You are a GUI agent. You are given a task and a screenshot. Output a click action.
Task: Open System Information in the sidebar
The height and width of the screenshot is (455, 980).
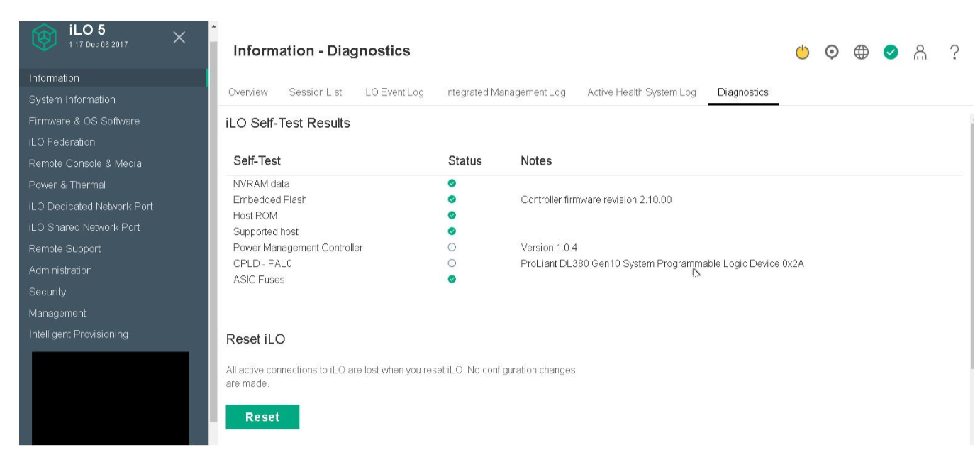(72, 100)
